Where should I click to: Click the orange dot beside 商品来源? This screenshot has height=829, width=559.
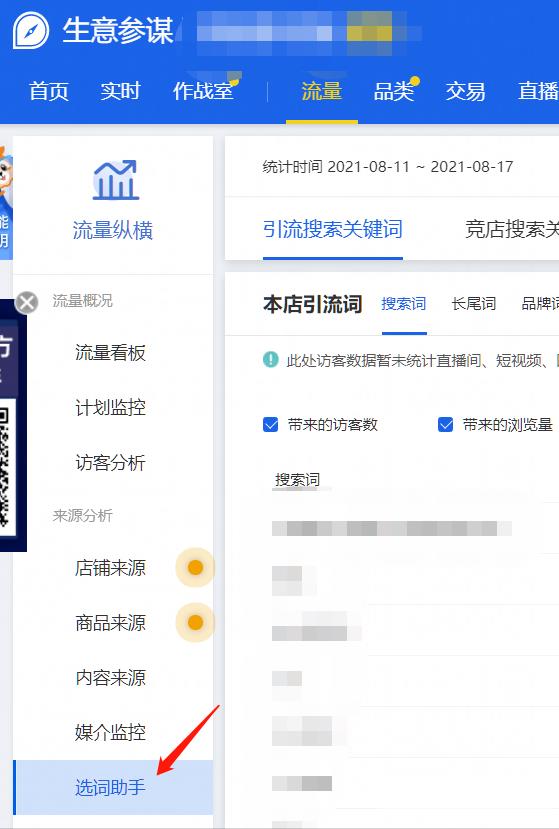195,622
